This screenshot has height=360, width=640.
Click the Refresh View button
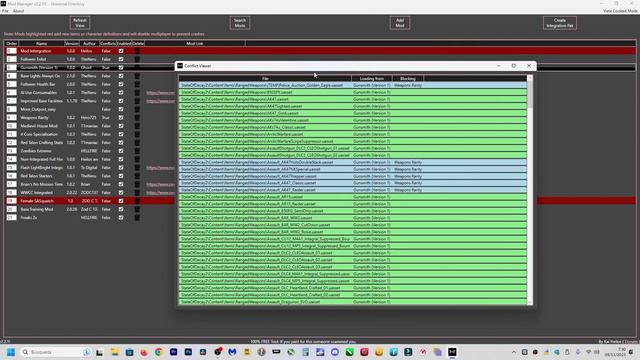pyautogui.click(x=80, y=23)
